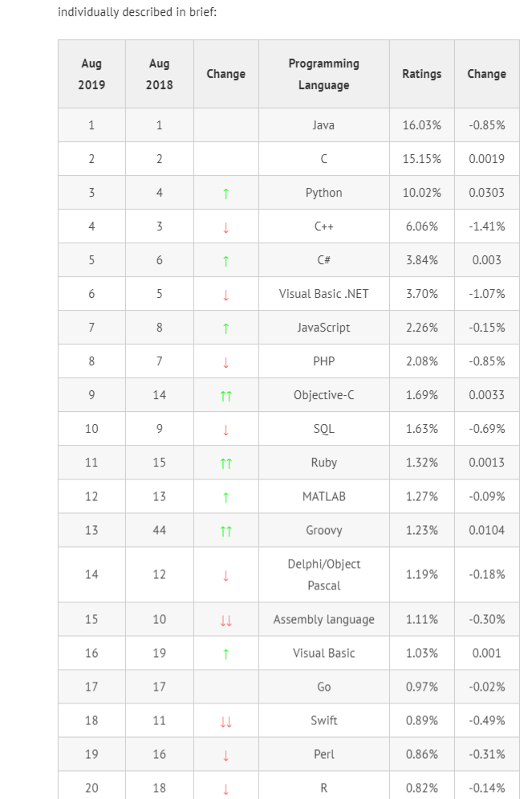532x799 pixels.
Task: Click the double red arrows beside Assembly language
Action: click(225, 620)
